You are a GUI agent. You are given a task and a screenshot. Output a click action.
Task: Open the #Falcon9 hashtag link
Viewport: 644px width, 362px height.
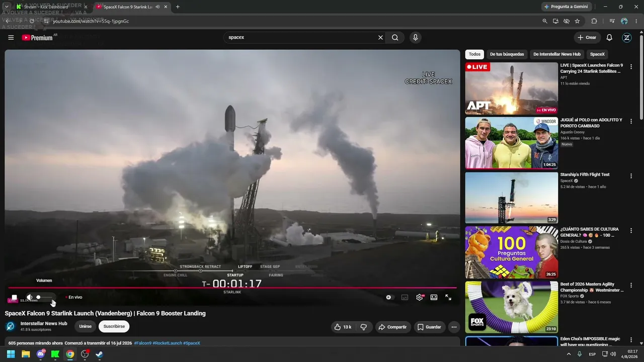[143, 343]
